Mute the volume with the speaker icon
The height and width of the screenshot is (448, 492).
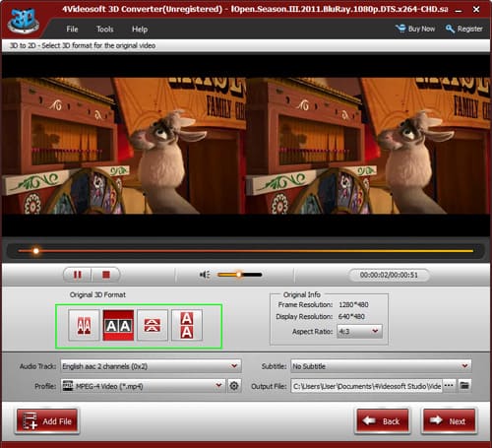(x=205, y=275)
